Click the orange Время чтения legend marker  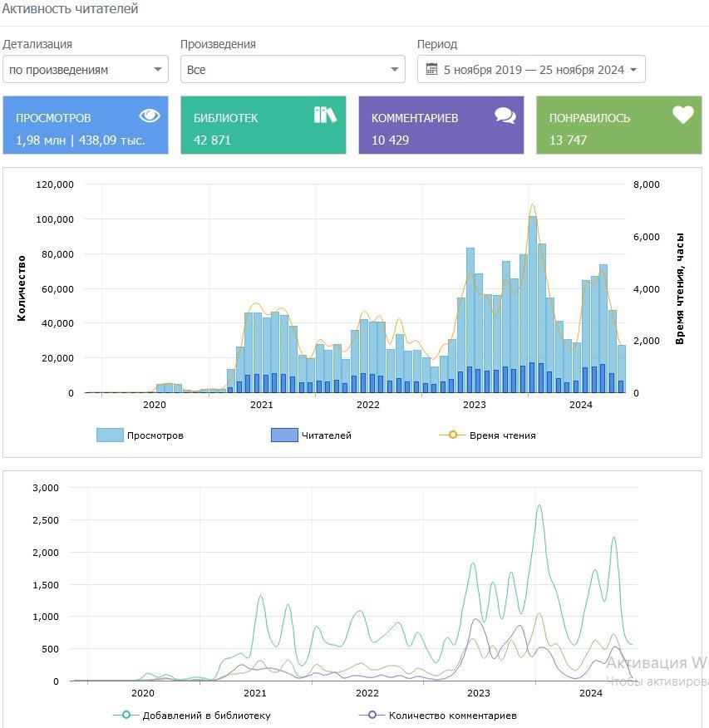click(453, 435)
